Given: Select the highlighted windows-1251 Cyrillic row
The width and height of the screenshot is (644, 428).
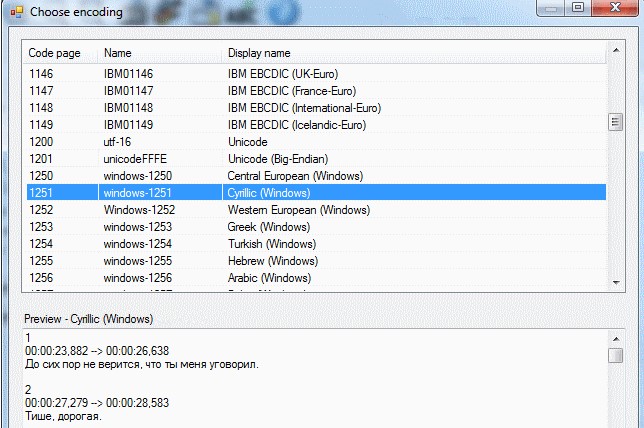Looking at the screenshot, I should coord(316,193).
